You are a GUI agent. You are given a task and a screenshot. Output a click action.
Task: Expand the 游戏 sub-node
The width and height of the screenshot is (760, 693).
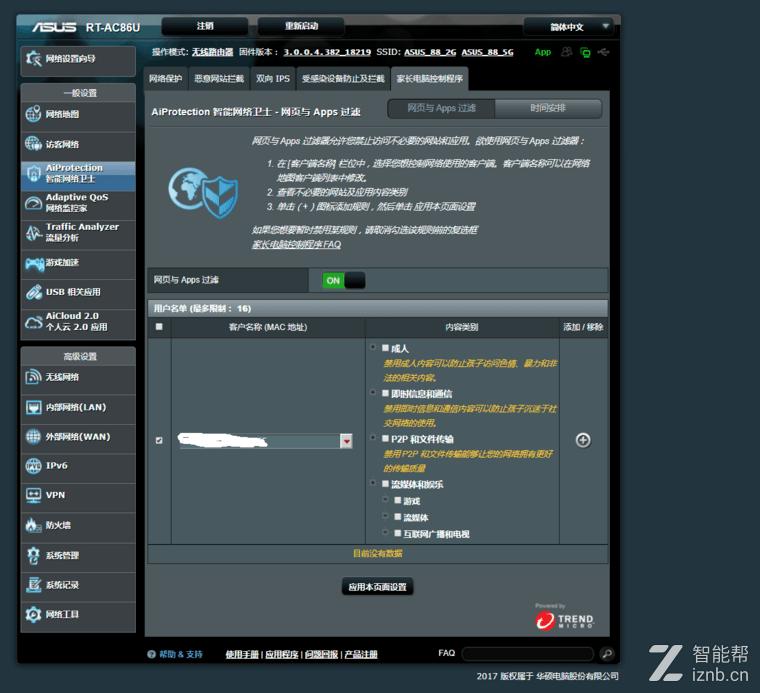point(385,500)
